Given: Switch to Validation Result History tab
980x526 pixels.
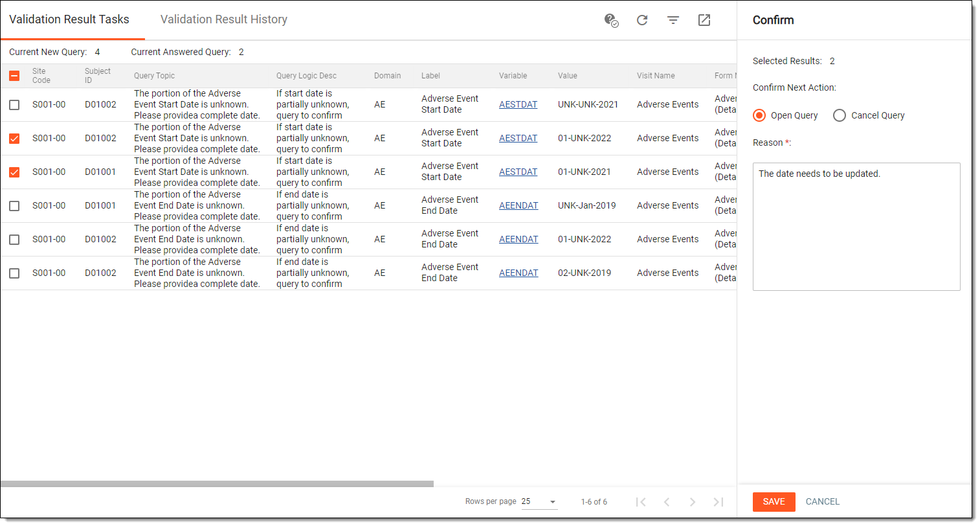Looking at the screenshot, I should (224, 19).
